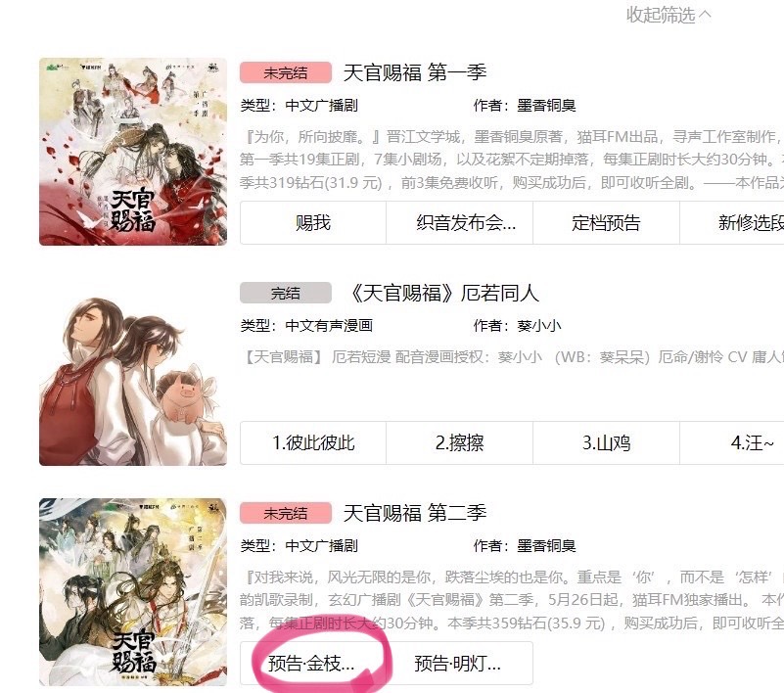
Task: Click author name 葵小小
Action: pyautogui.click(x=539, y=326)
